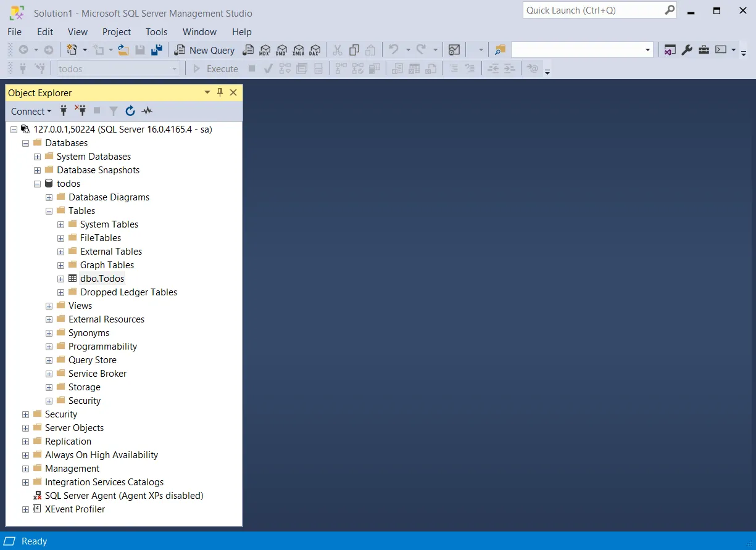This screenshot has width=756, height=550.
Task: Select the Analysis Services XMLA Query icon
Action: click(x=298, y=51)
